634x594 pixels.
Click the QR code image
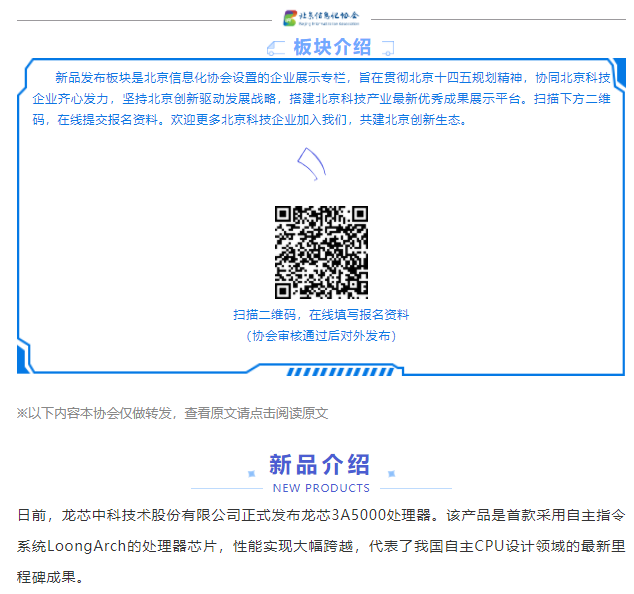pos(321,252)
